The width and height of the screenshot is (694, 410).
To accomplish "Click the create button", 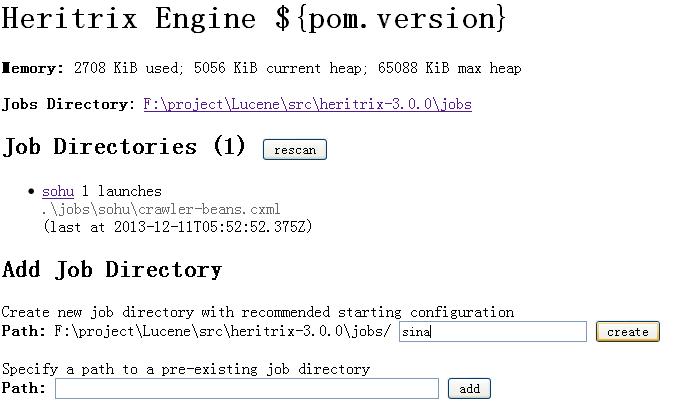I will click(x=627, y=332).
